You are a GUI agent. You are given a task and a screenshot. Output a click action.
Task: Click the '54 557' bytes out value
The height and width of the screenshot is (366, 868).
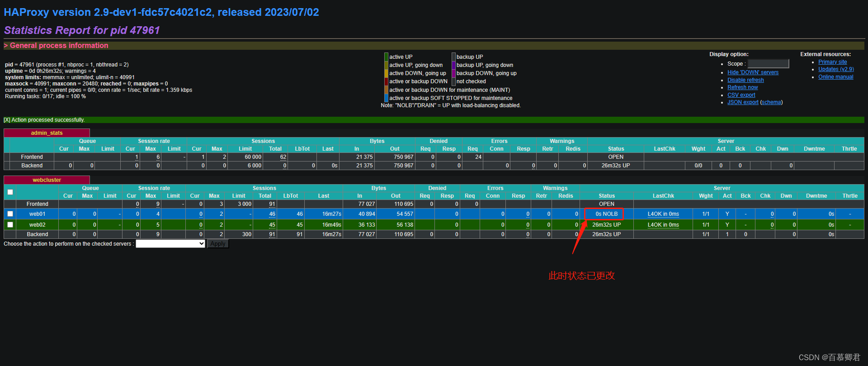(x=405, y=214)
